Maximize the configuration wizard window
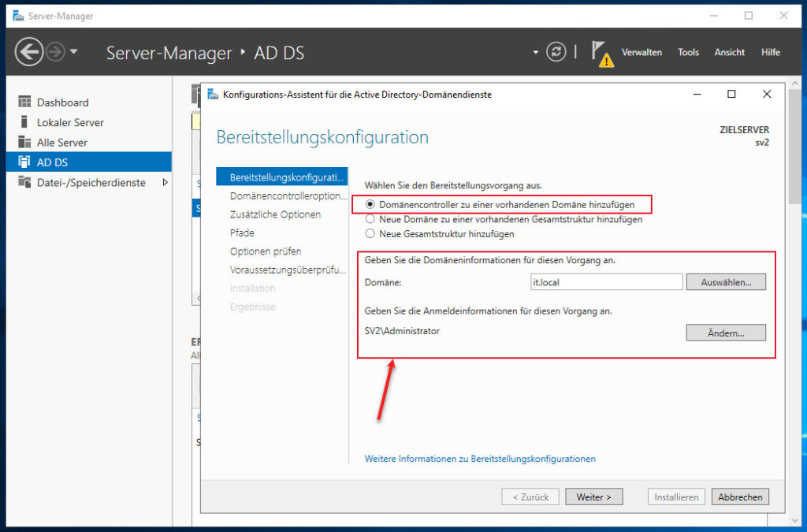The height and width of the screenshot is (532, 807). 731,94
